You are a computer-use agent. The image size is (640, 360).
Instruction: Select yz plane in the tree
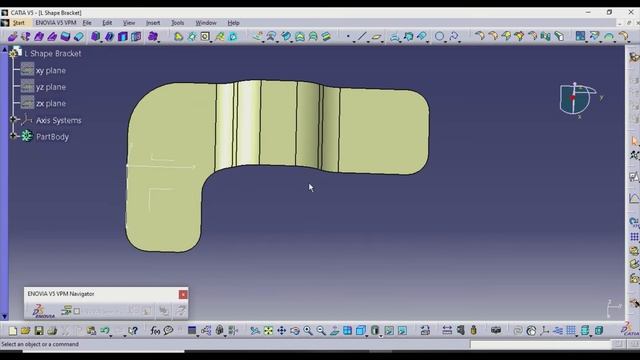point(51,87)
